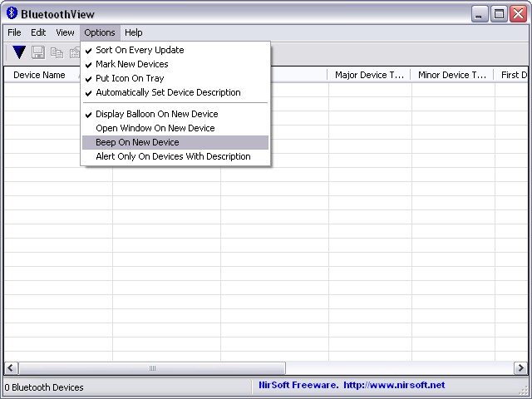Viewport: 532px width, 399px height.
Task: Click the blue down-arrow toolbar icon
Action: [x=19, y=52]
